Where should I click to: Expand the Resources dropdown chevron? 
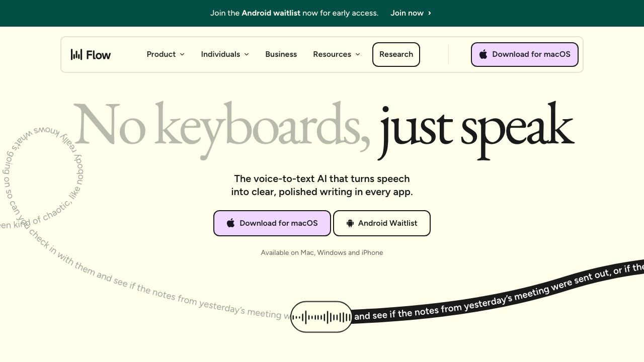(x=358, y=54)
